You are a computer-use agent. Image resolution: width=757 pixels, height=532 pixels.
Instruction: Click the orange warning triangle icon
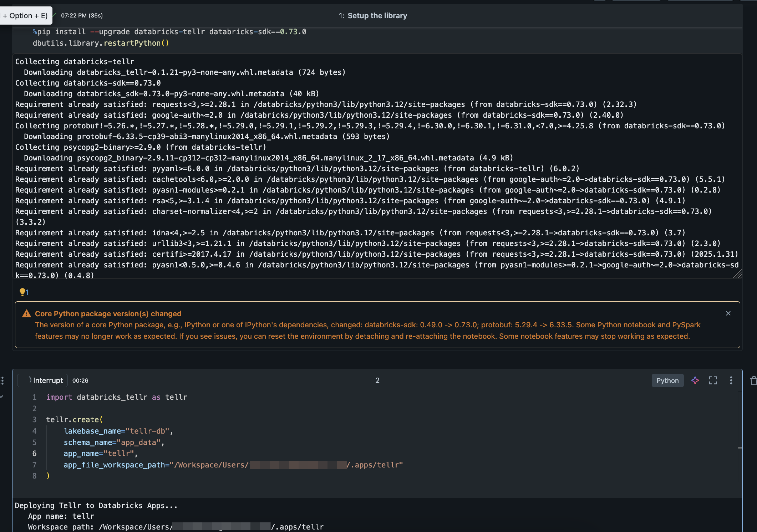point(26,314)
